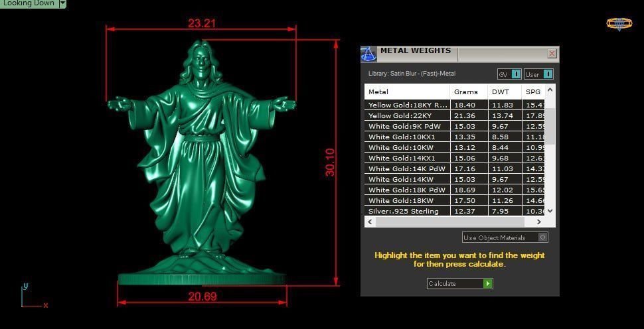Select the Yellow Gold:18KY R... row
Viewport: 644px width, 329px height.
(x=455, y=105)
